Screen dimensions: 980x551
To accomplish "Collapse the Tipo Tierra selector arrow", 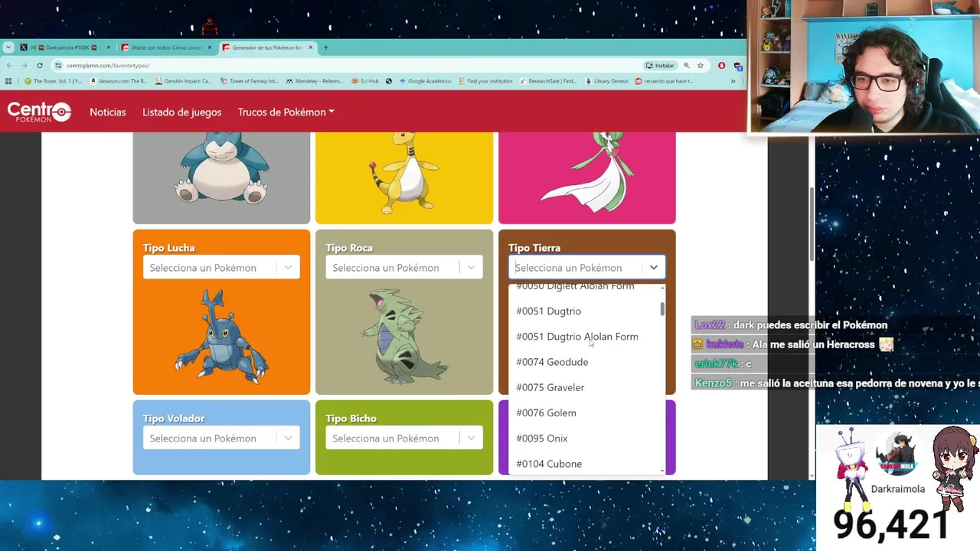I will point(653,267).
